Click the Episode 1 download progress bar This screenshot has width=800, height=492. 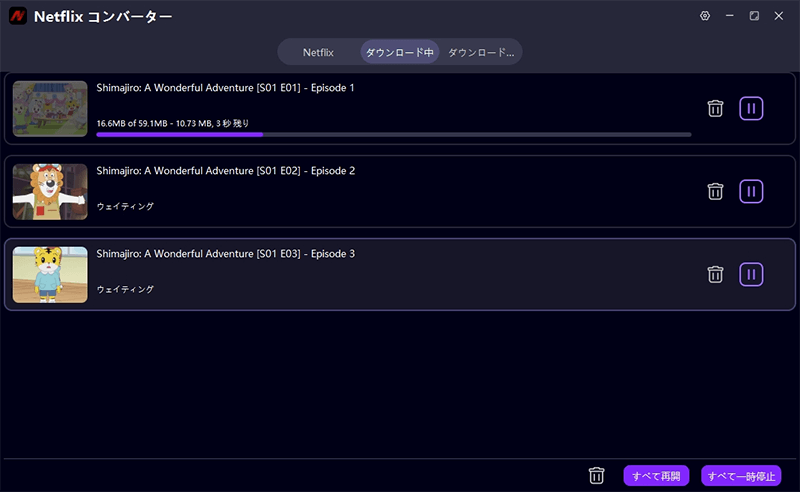[x=393, y=134]
